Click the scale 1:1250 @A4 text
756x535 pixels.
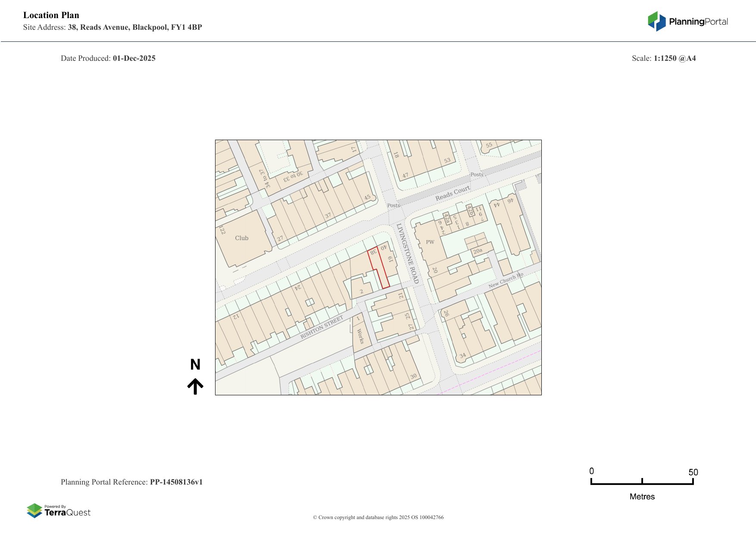675,58
